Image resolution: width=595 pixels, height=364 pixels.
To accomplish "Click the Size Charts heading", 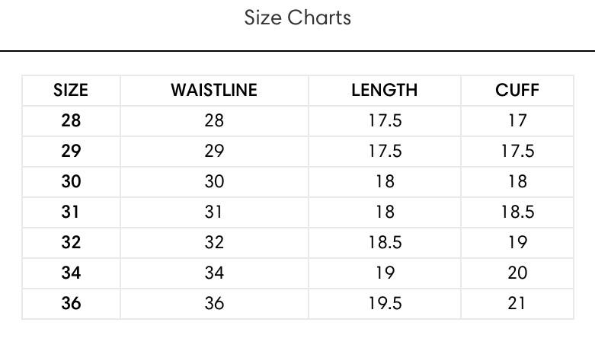I will pyautogui.click(x=297, y=18).
